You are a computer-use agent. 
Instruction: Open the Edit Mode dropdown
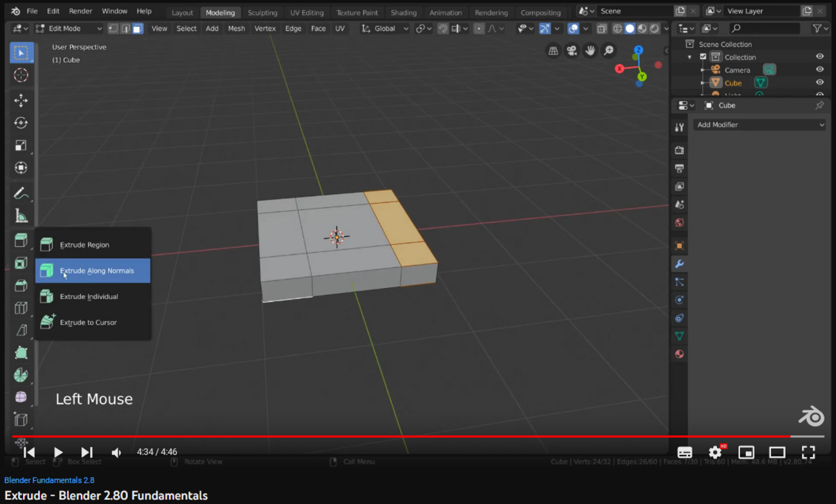(69, 28)
